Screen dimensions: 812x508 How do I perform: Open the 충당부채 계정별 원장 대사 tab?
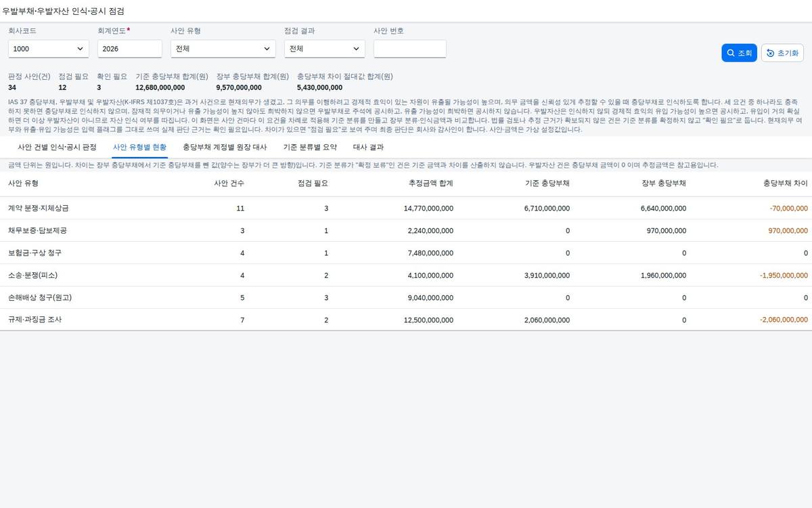225,147
